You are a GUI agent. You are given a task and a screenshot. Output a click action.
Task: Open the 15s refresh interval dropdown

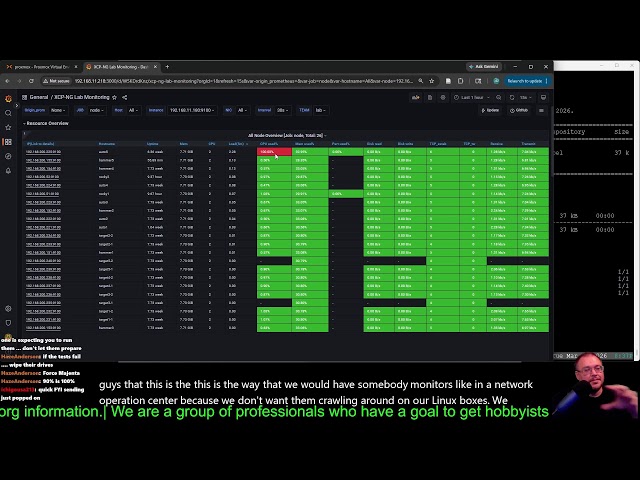tap(526, 98)
